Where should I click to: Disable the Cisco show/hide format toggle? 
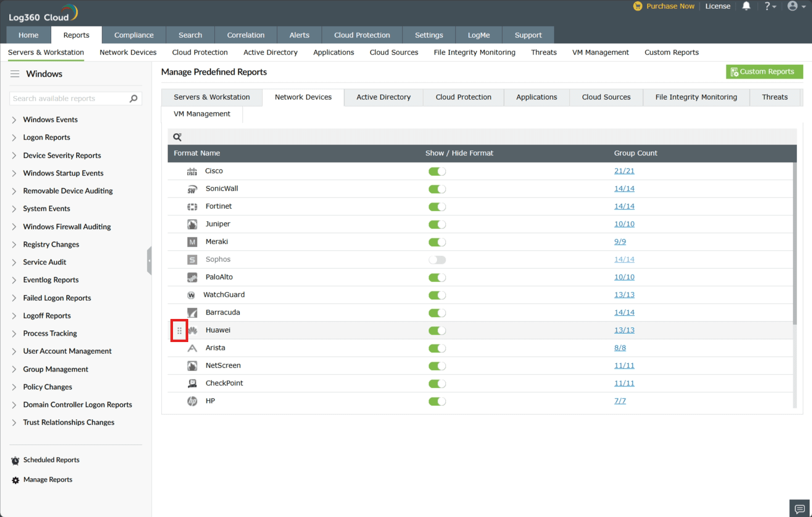coord(437,171)
